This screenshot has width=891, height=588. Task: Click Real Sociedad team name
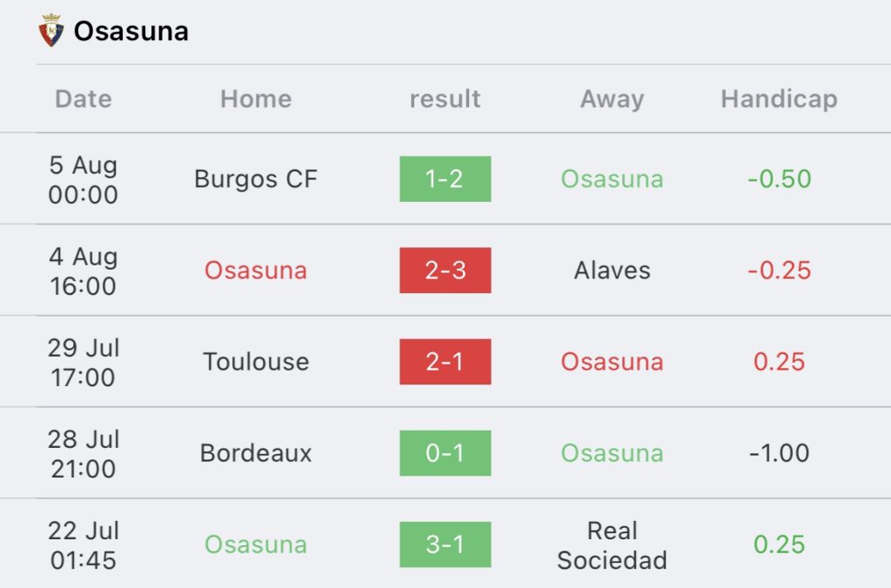click(x=612, y=545)
